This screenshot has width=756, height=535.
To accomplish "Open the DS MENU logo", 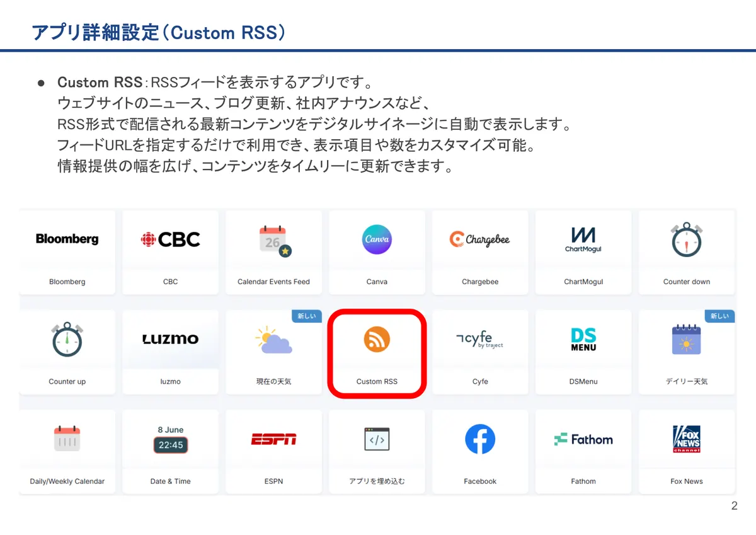I will pos(583,340).
